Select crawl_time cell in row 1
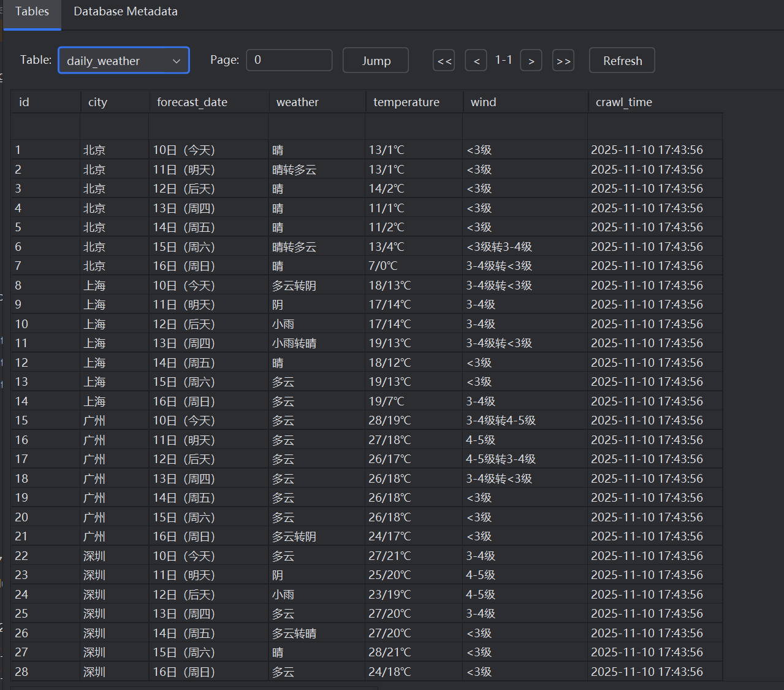The image size is (784, 690). 655,150
